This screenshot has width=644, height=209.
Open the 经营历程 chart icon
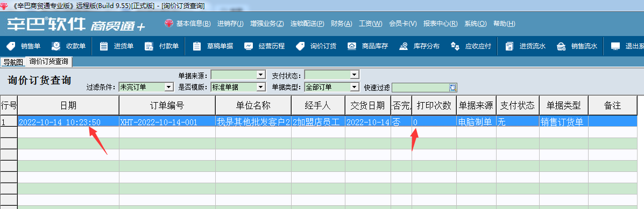(x=249, y=46)
